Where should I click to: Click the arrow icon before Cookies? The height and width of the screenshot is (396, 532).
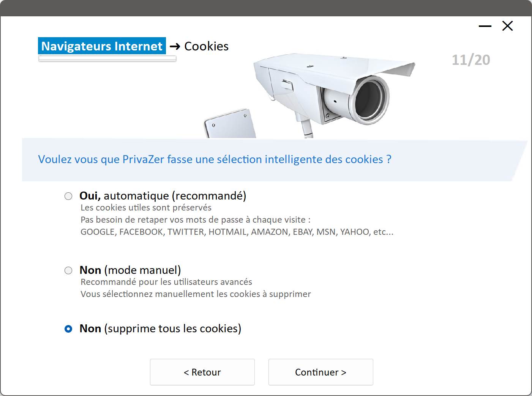pyautogui.click(x=175, y=46)
